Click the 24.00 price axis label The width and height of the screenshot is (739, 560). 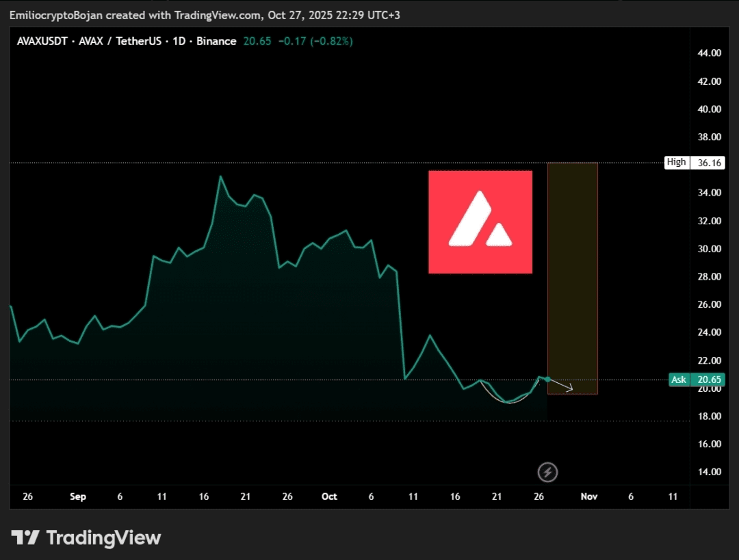tap(710, 332)
